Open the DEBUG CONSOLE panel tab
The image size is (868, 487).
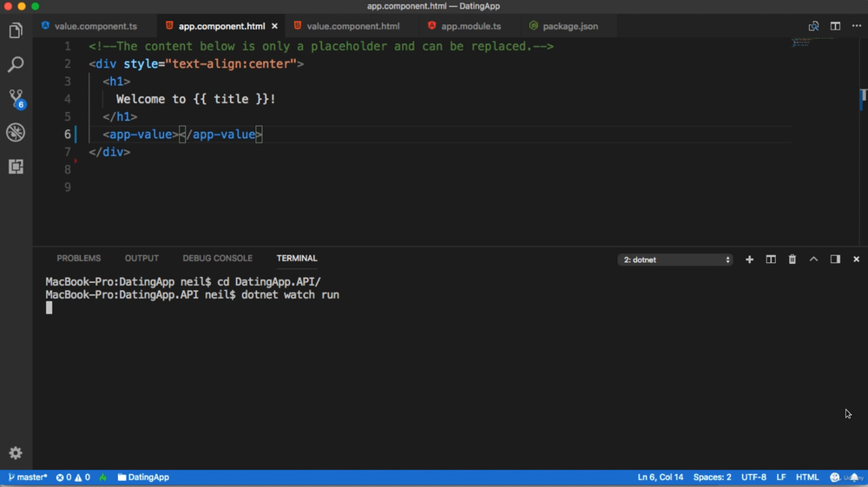coord(218,259)
